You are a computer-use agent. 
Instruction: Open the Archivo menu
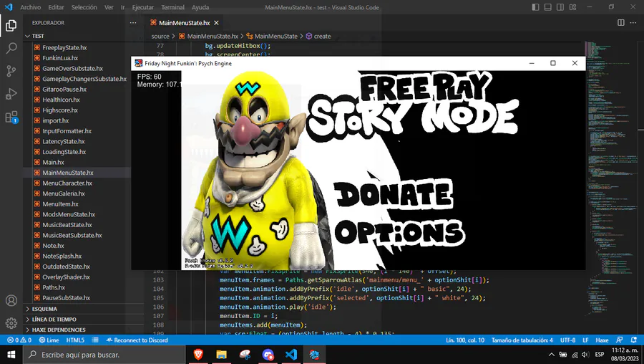pos(30,7)
